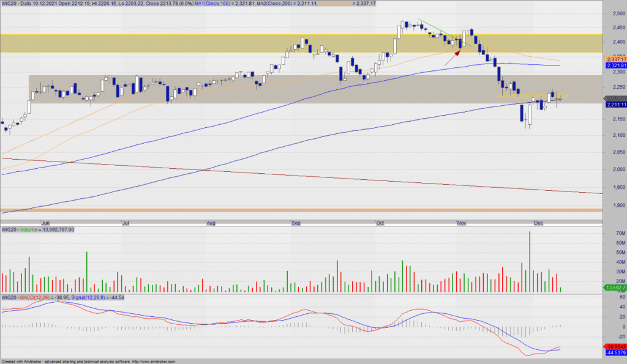Screen dimensions: 627x364
Task: Click the blue Signal value tag -44.5379
Action: [615, 353]
